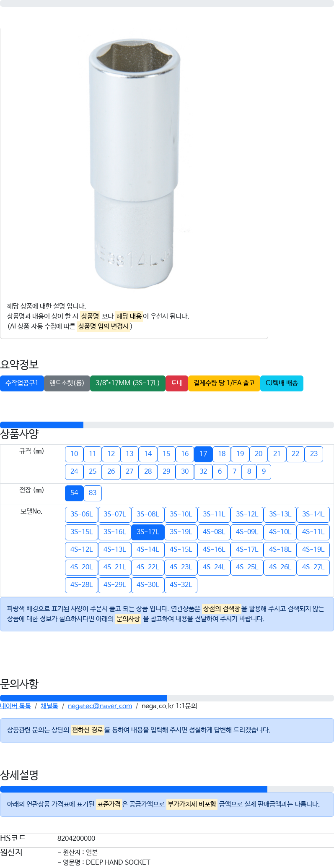Select size 17 in the 규격 row
This screenshot has height=868, width=334.
pos(203,454)
